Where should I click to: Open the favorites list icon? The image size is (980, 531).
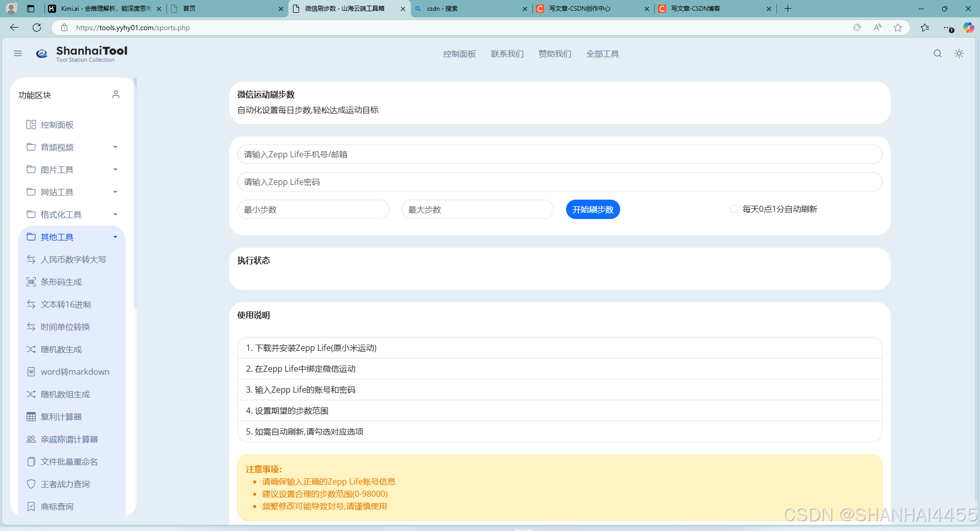click(925, 28)
